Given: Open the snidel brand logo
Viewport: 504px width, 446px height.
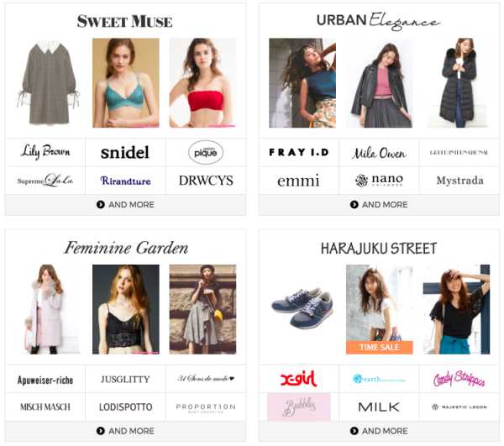Looking at the screenshot, I should pos(125,152).
